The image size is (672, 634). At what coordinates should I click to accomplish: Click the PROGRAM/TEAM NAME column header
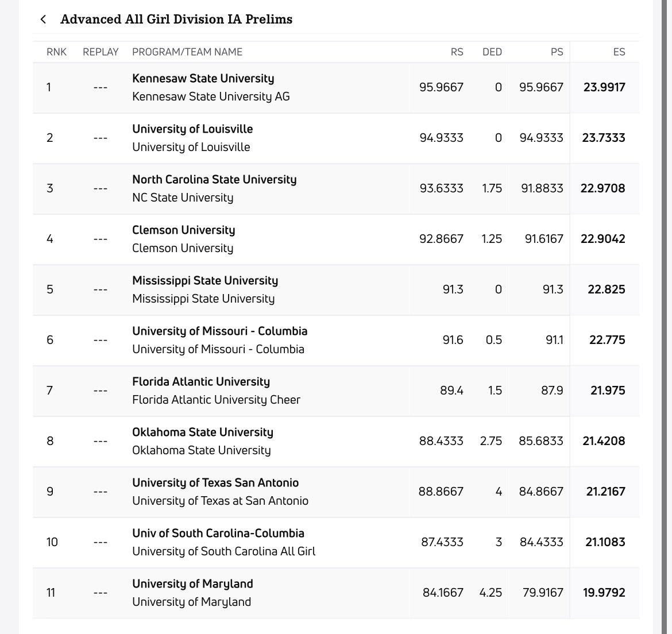(x=187, y=52)
